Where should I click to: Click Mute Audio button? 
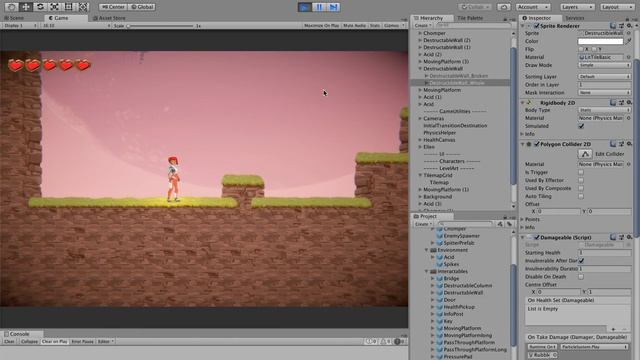click(354, 25)
